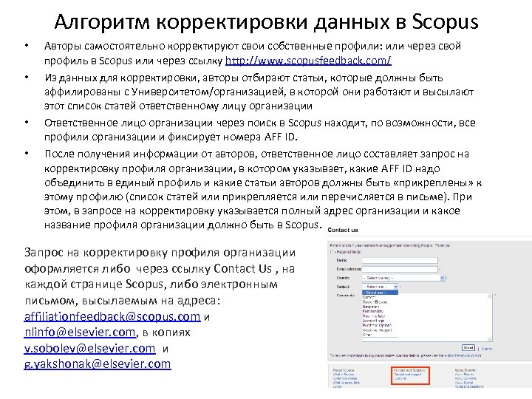Click the 'Contact and support' footer link
The height and width of the screenshot is (399, 532).
407,374
